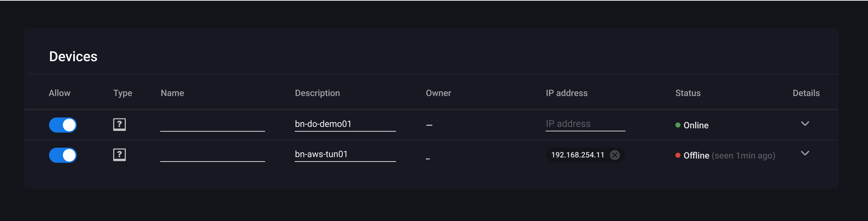868x221 pixels.
Task: Remove the 192.168.254.11 IP address chip
Action: tap(615, 155)
